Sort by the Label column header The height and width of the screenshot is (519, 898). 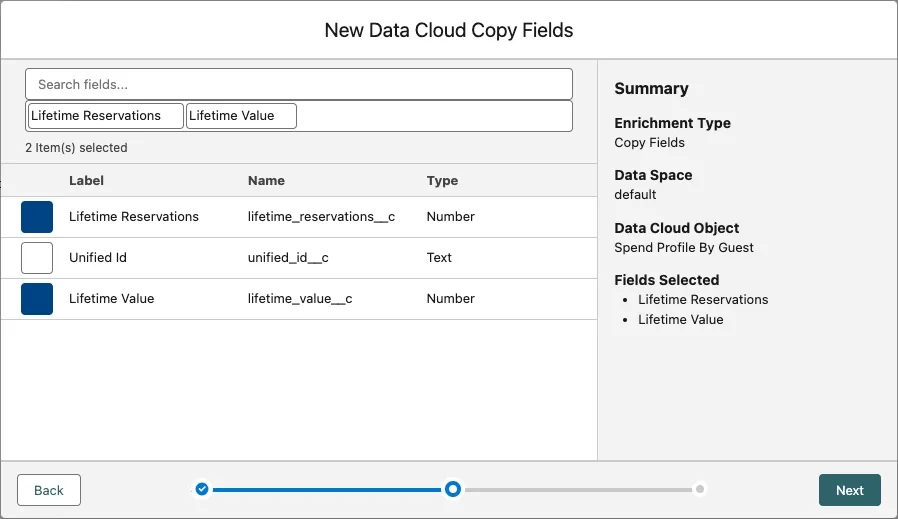[x=86, y=181]
